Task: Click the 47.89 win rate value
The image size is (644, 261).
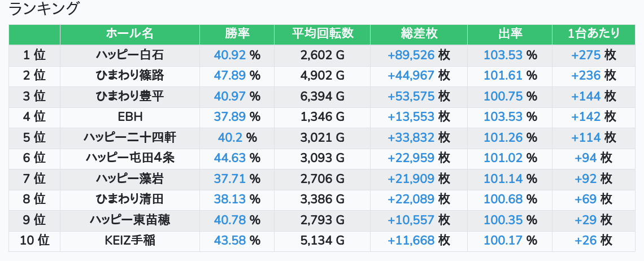Action: click(230, 76)
